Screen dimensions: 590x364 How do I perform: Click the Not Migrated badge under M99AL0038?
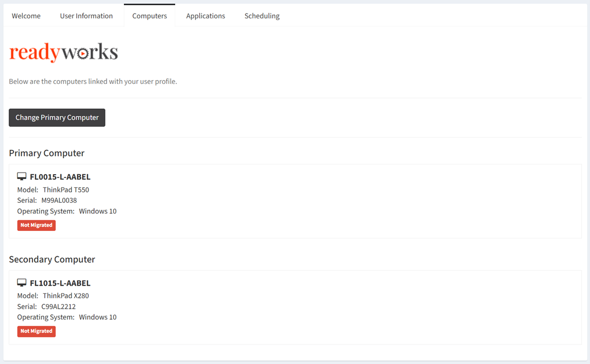[36, 225]
